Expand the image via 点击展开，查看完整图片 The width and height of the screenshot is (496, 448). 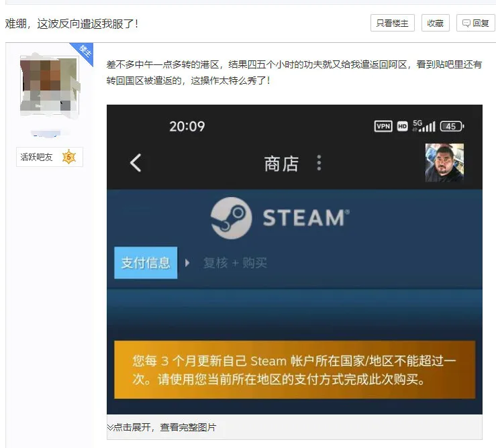(162, 427)
